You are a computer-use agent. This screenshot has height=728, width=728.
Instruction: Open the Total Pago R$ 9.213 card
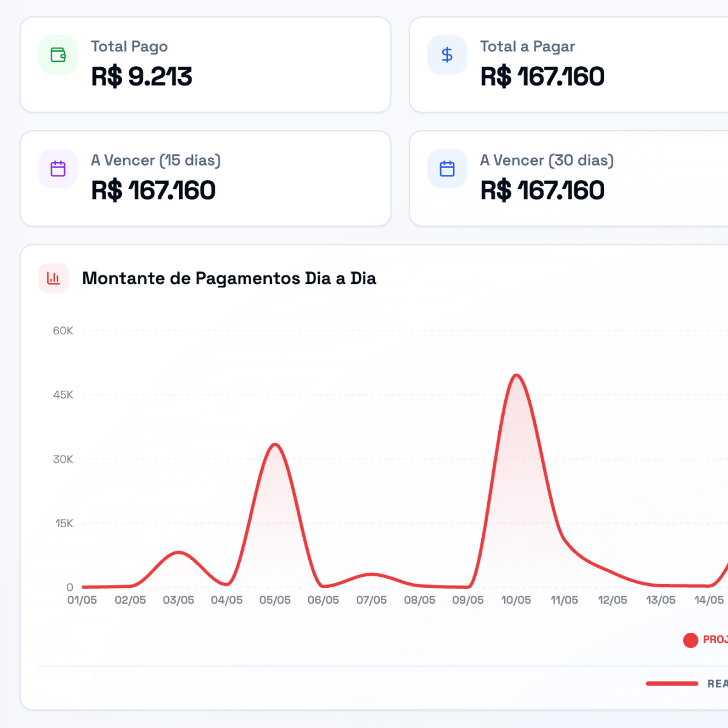pos(206,64)
